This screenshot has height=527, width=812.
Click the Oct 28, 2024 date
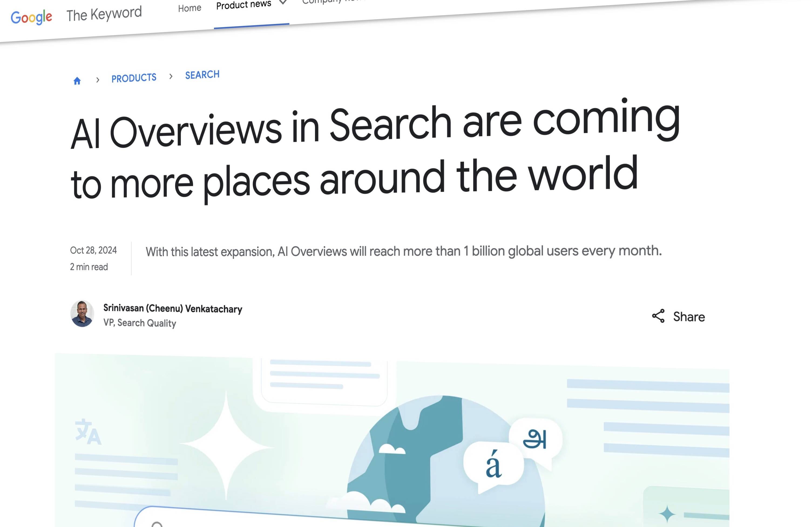(x=93, y=250)
